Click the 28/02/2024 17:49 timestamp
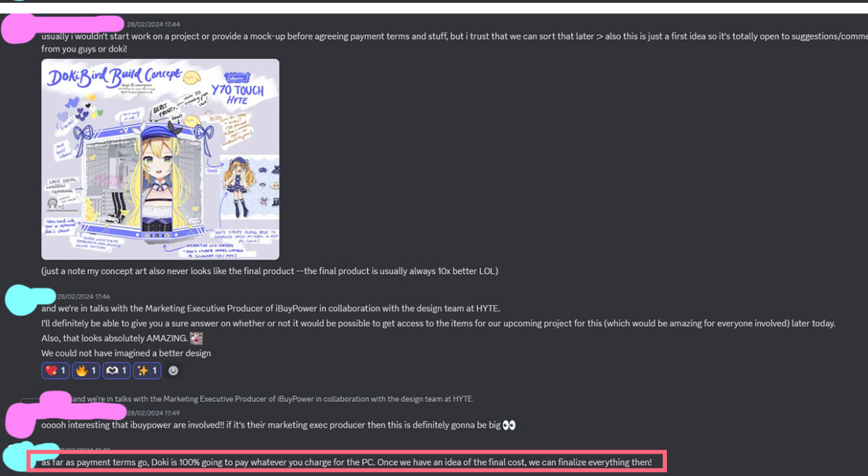Viewport: 868px width, 476px height. (153, 413)
